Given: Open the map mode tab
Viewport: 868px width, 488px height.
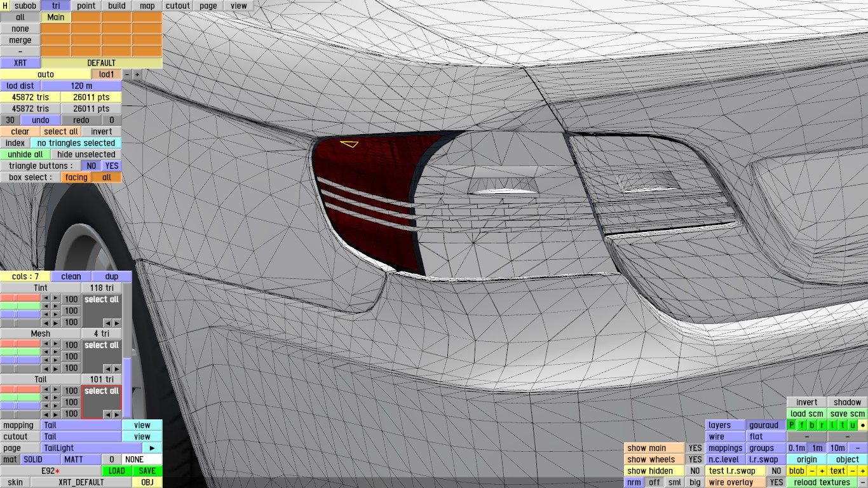Looking at the screenshot, I should tap(147, 6).
